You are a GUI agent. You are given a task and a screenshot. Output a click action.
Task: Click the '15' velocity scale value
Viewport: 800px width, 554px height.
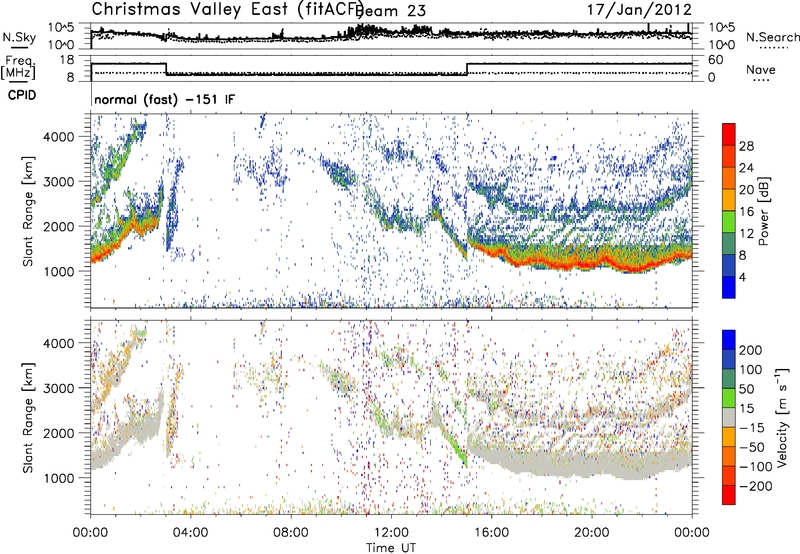pyautogui.click(x=747, y=408)
